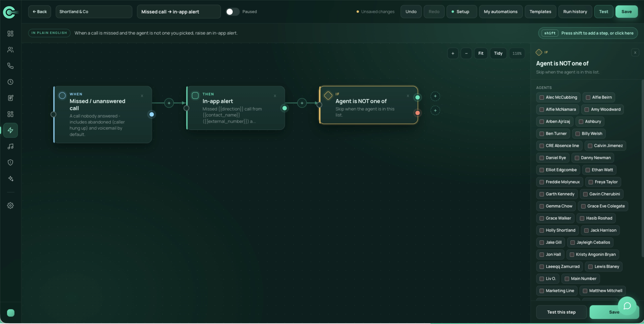Click the red false output port on IF node

[418, 113]
